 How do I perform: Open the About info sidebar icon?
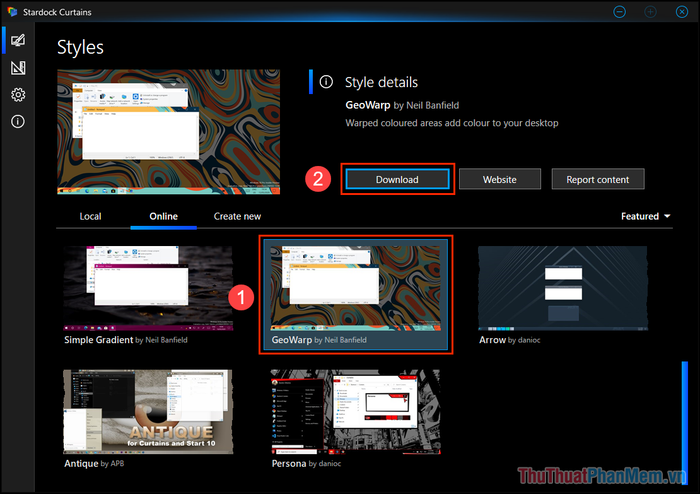pos(18,121)
